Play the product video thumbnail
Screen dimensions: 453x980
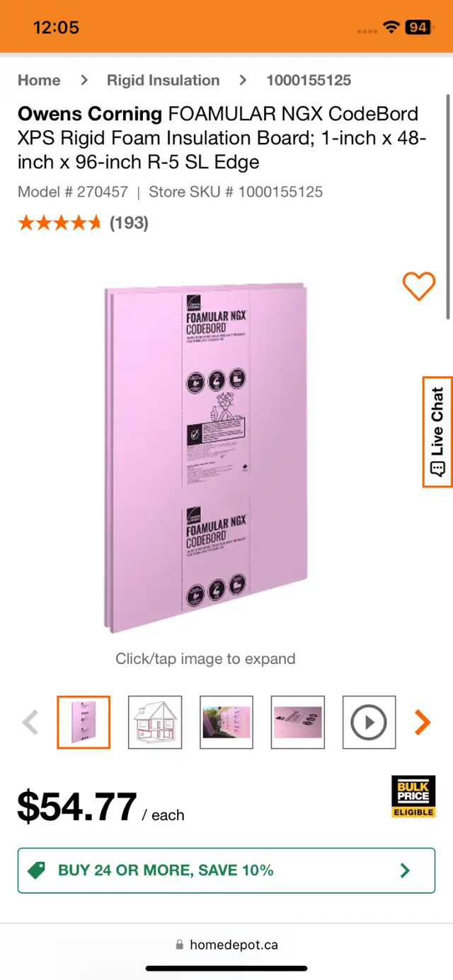coord(369,722)
